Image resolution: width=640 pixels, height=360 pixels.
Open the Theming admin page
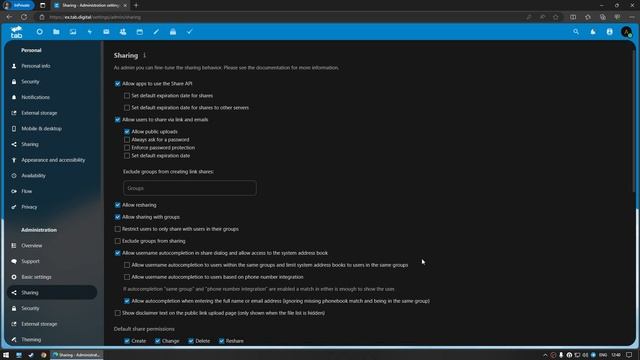52,340
